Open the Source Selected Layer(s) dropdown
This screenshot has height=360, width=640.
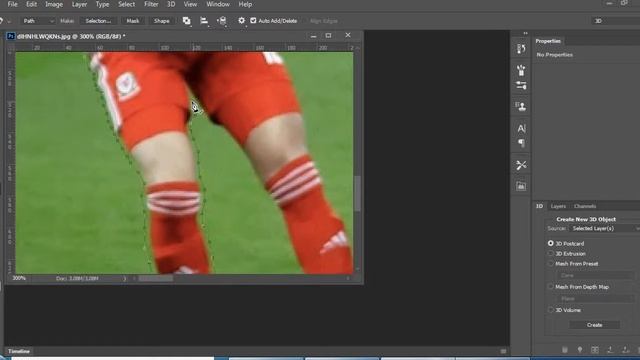(x=604, y=229)
